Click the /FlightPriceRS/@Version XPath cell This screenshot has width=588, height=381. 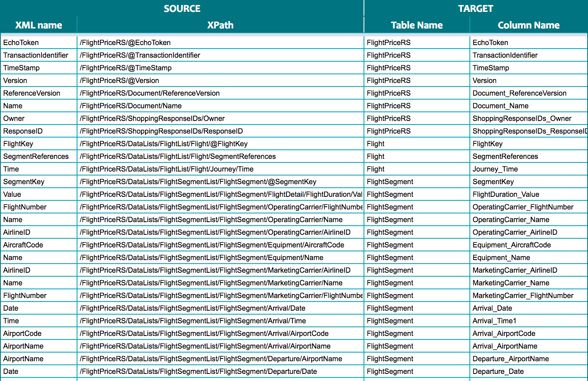pyautogui.click(x=220, y=80)
